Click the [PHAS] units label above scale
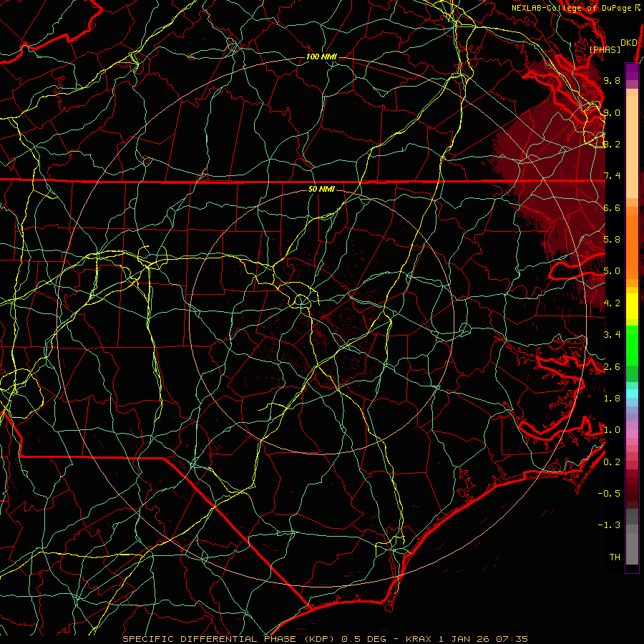Screen dimensions: 644x644 pos(605,50)
